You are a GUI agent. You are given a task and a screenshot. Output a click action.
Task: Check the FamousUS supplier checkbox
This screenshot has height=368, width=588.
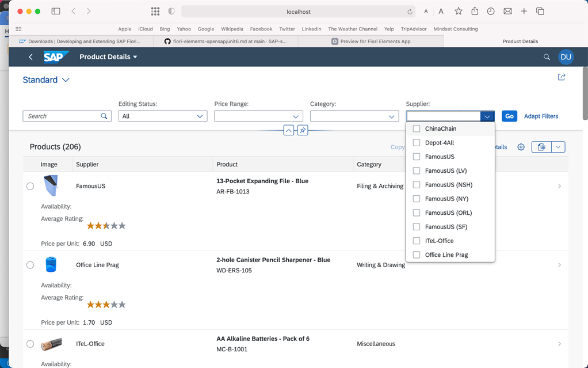pos(416,157)
